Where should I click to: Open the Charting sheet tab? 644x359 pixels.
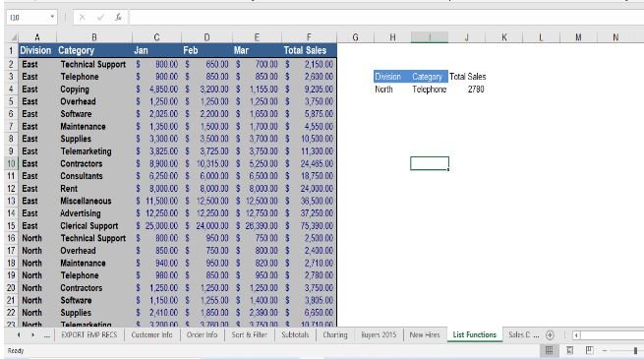coord(335,334)
